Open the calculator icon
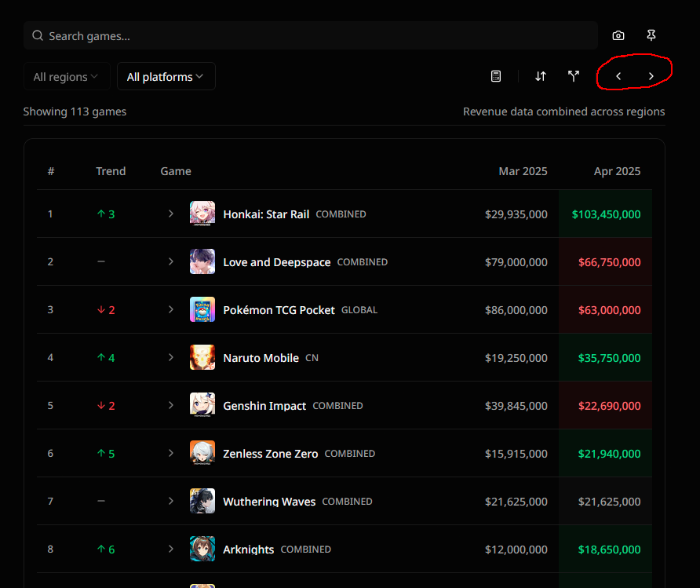 [x=495, y=76]
